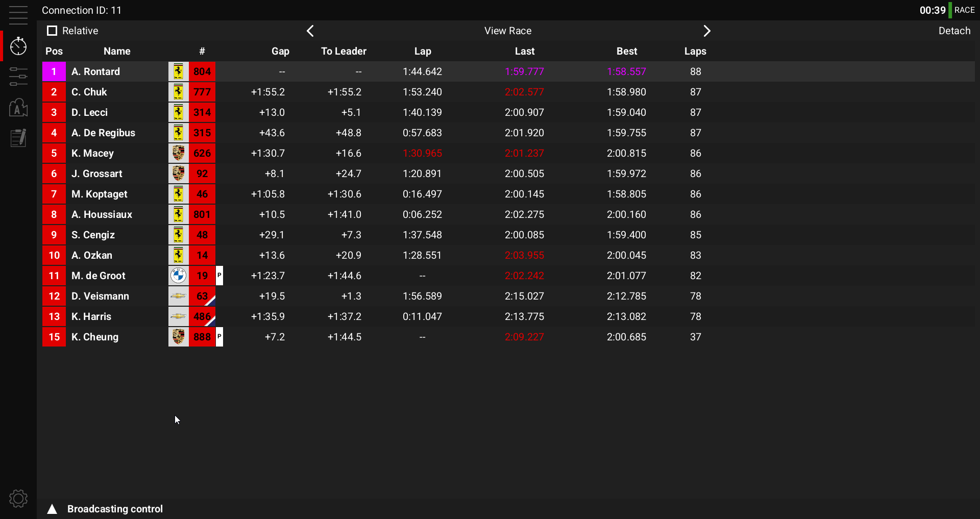This screenshot has height=519, width=980.
Task: Click the red lap time 1:30.965
Action: pyautogui.click(x=422, y=153)
